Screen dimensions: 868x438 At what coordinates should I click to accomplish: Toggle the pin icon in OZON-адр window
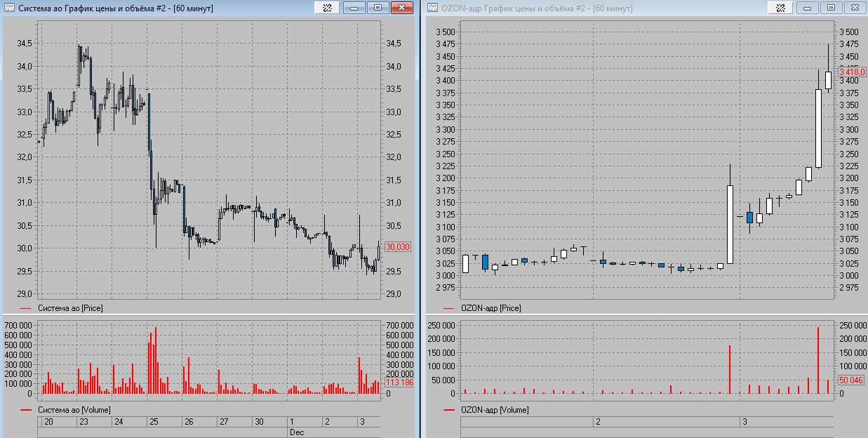(781, 8)
